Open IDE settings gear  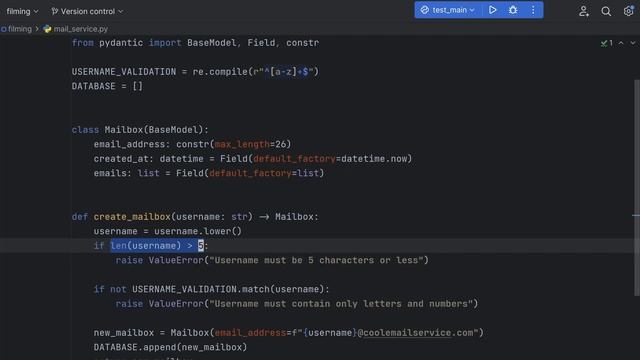click(629, 11)
